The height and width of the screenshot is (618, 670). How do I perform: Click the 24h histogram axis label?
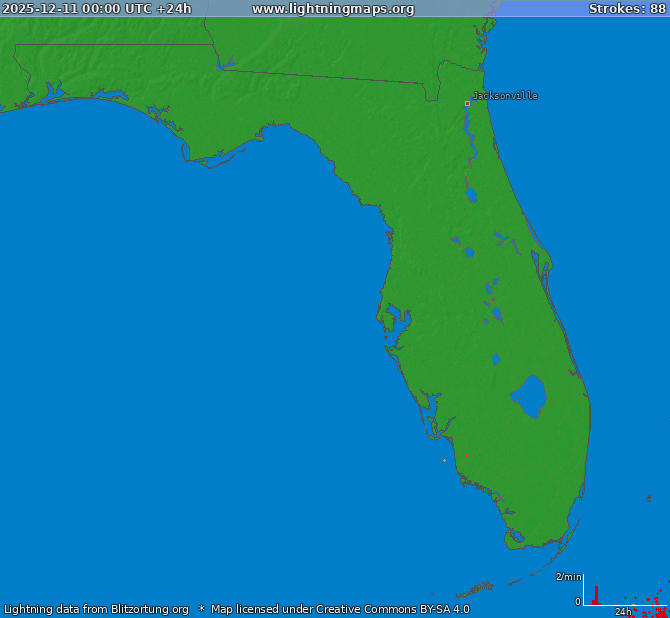[623, 612]
